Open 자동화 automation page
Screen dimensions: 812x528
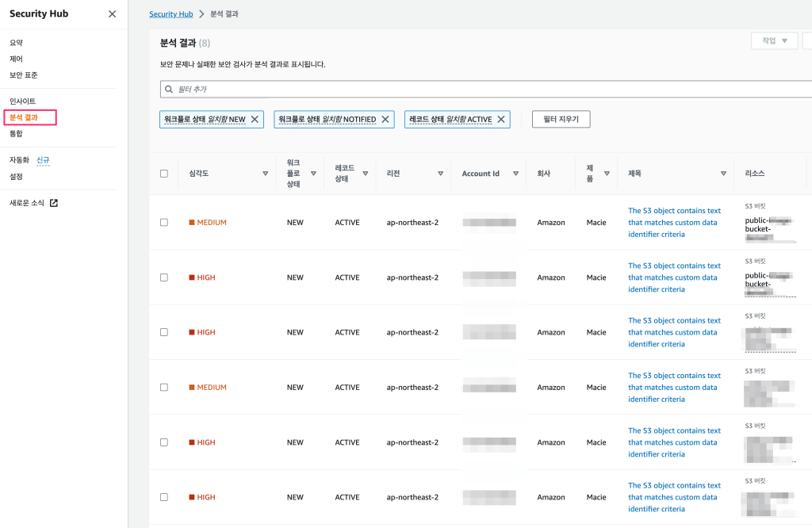[19, 160]
